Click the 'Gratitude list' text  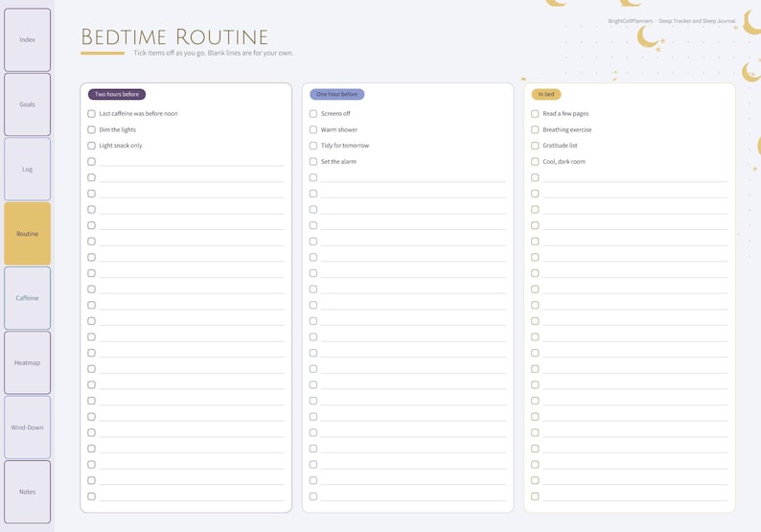pos(560,146)
